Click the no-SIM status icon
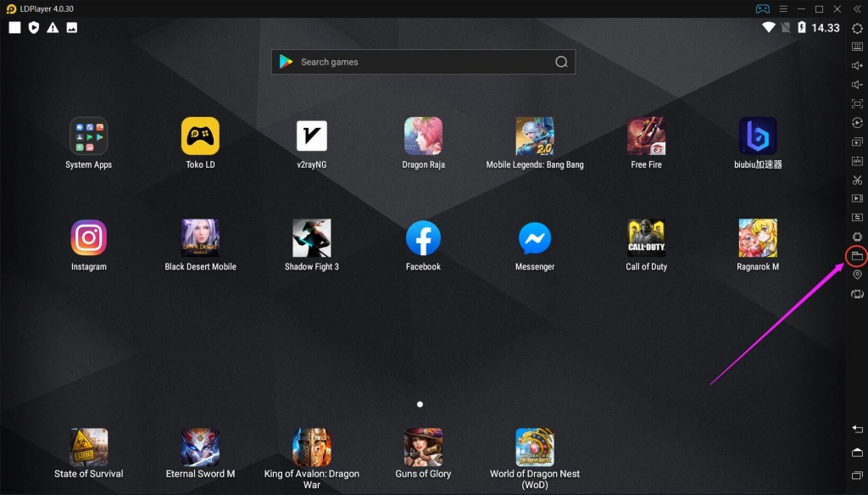The width and height of the screenshot is (868, 495). [x=786, y=28]
